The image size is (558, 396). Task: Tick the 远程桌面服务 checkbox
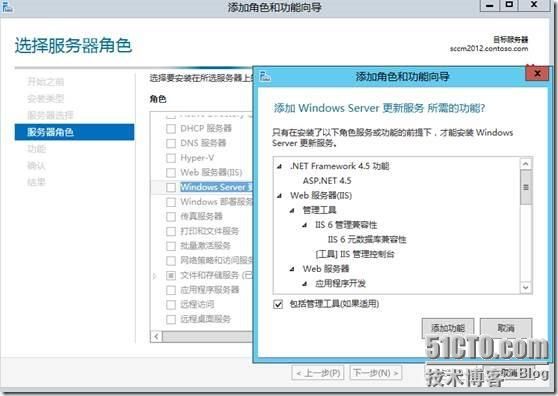point(171,319)
